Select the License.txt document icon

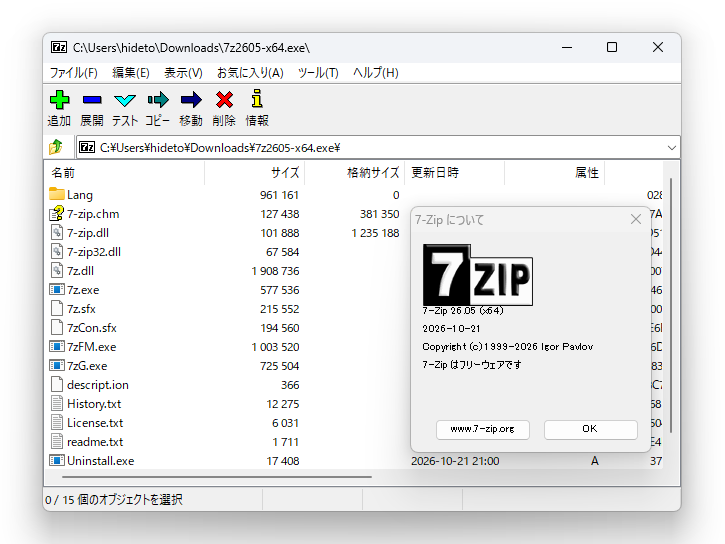click(x=56, y=422)
